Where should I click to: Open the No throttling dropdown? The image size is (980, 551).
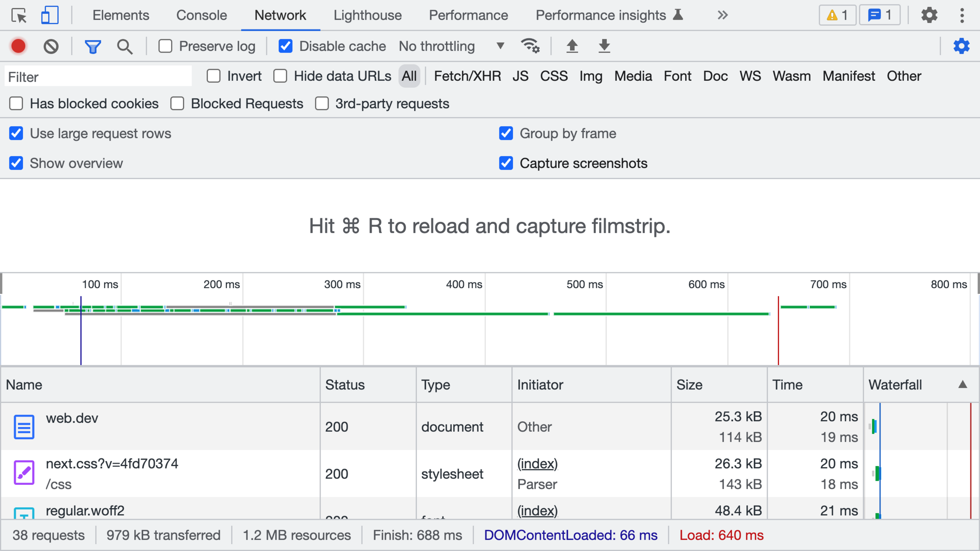coord(451,46)
